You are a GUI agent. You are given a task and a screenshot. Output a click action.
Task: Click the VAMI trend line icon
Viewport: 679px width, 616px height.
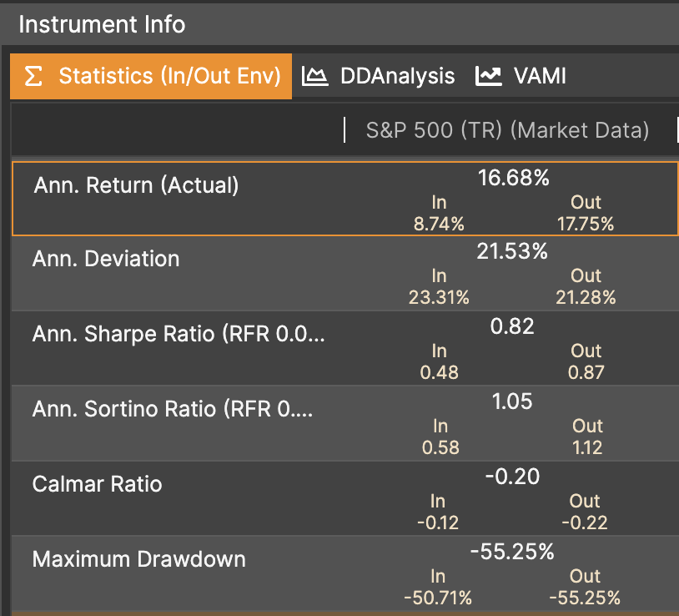[x=488, y=77]
